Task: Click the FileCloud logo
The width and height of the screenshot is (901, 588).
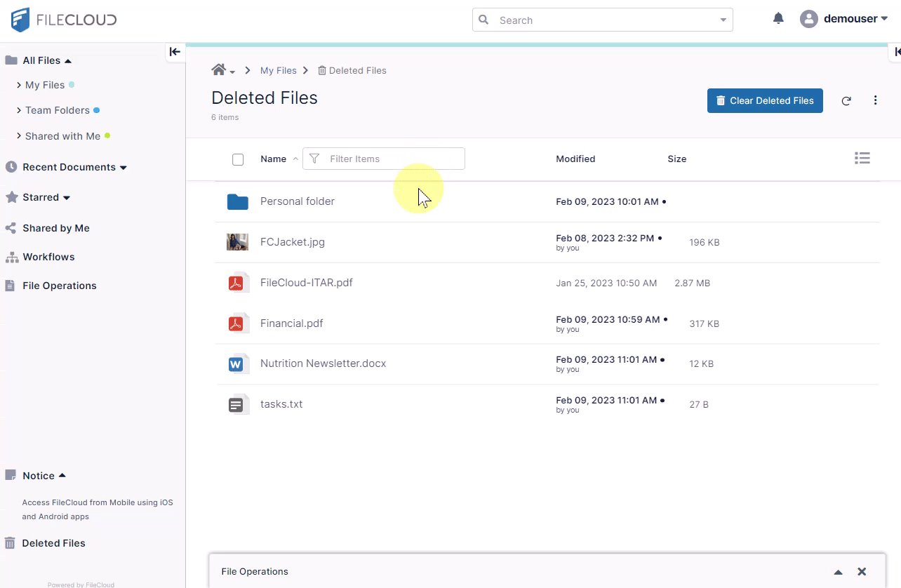Action: tap(64, 20)
